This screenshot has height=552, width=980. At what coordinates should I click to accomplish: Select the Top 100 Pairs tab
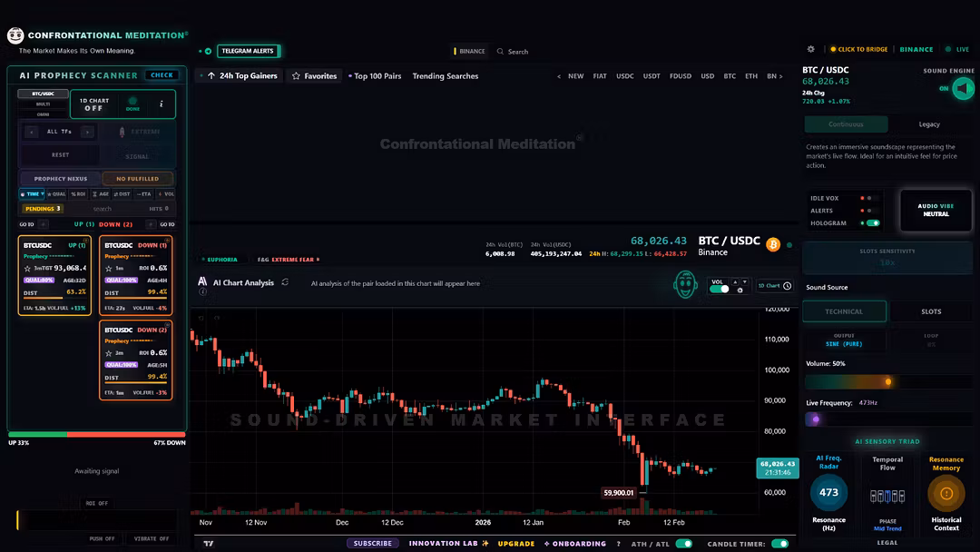pos(377,76)
